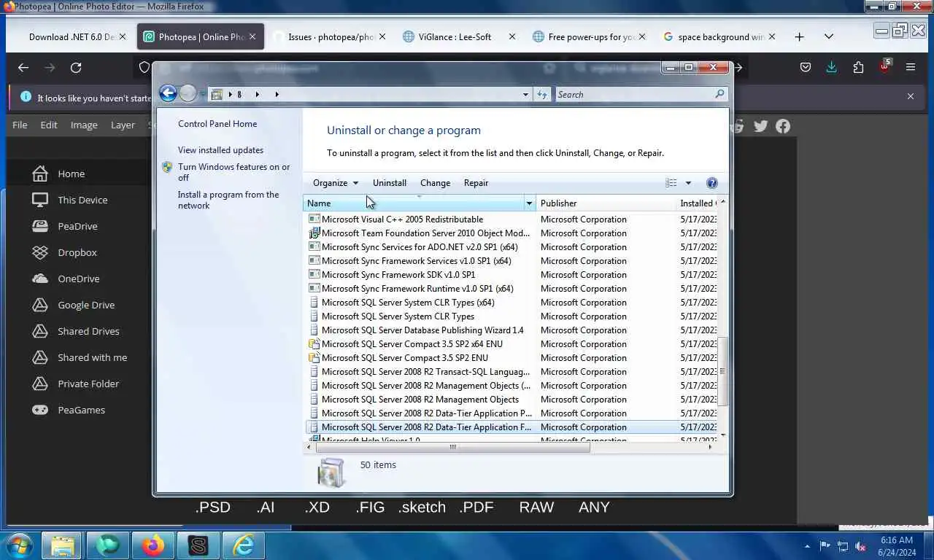Show hidden system tray icons arrow
Screen dimensions: 934x560
pos(807,545)
